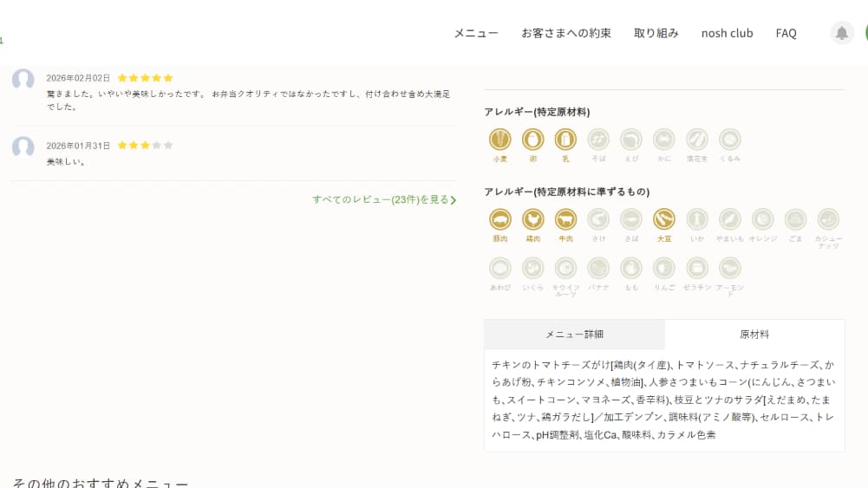868x488 pixels.
Task: Open お客さまへの約束 in the navigation
Action: click(x=565, y=33)
